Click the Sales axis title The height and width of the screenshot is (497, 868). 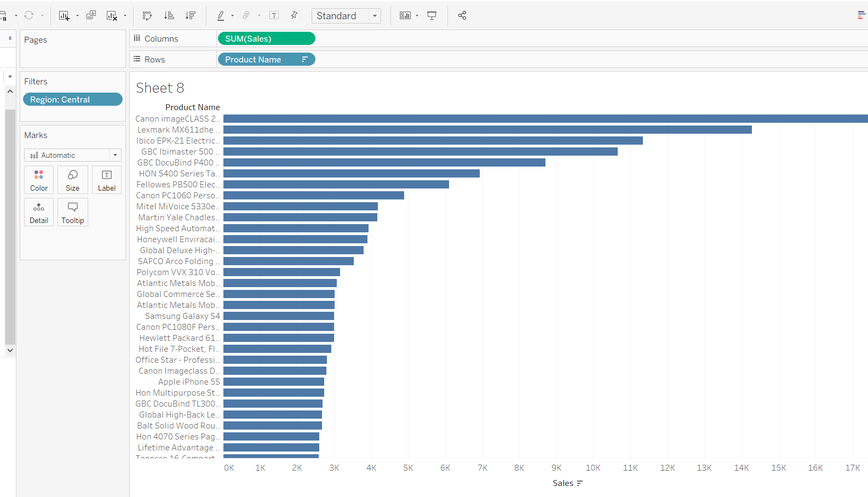563,483
